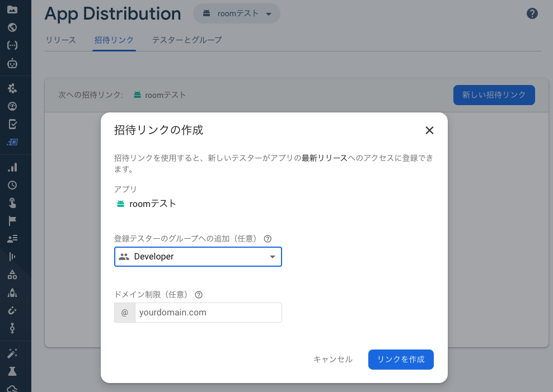The width and height of the screenshot is (553, 392).
Task: Open Events pointing-hand sidebar icon
Action: 12,203
